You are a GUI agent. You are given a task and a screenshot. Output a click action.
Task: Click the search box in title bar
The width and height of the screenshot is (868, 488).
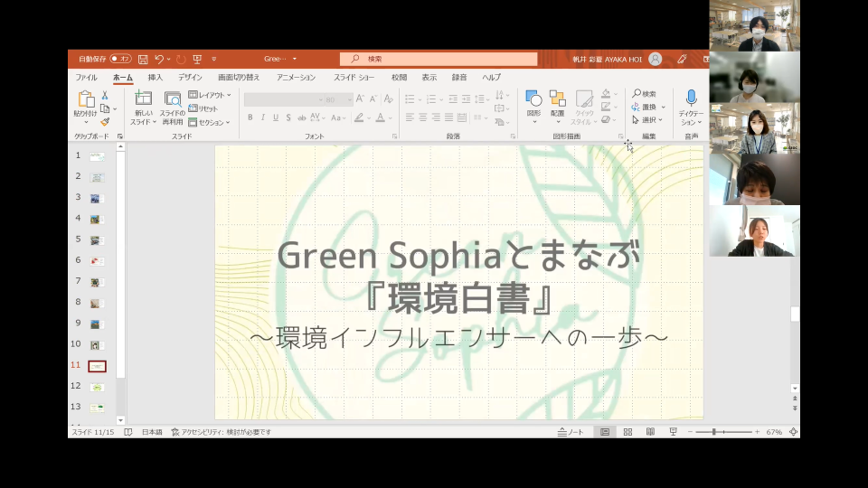tap(439, 59)
